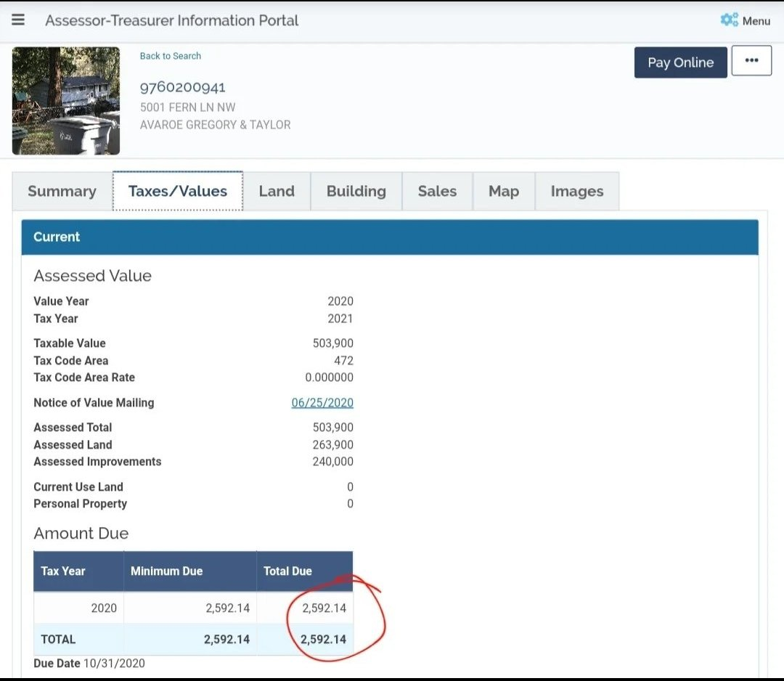Click the Tax Code Area Rate 0.000000
The height and width of the screenshot is (681, 784).
[329, 378]
